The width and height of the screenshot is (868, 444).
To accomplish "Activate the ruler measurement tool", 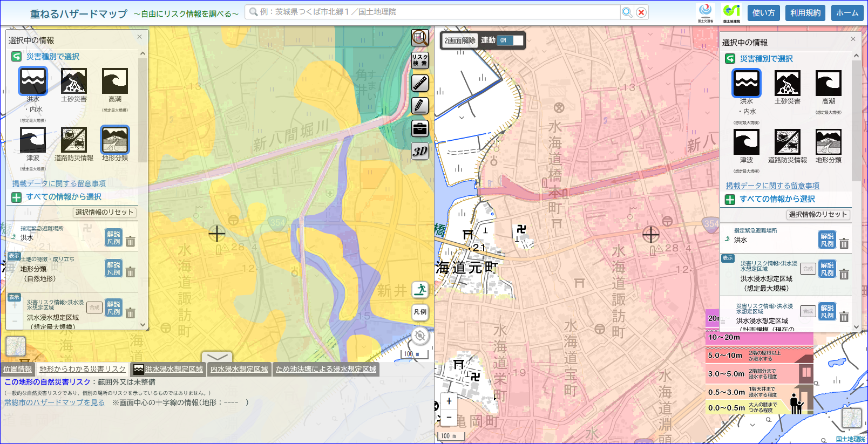I will (420, 83).
